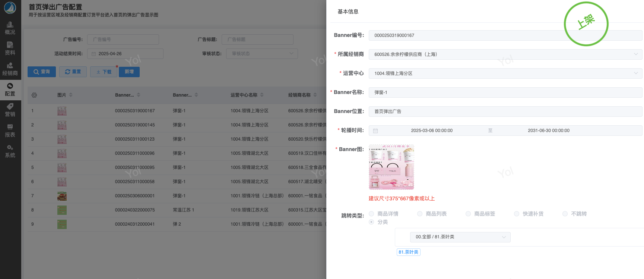644x279 pixels.
Task: Open the 系统 system sidebar icon
Action: coord(10,151)
